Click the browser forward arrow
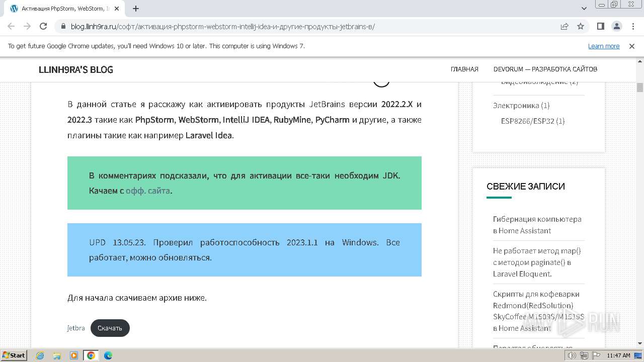644x362 pixels. pyautogui.click(x=27, y=26)
